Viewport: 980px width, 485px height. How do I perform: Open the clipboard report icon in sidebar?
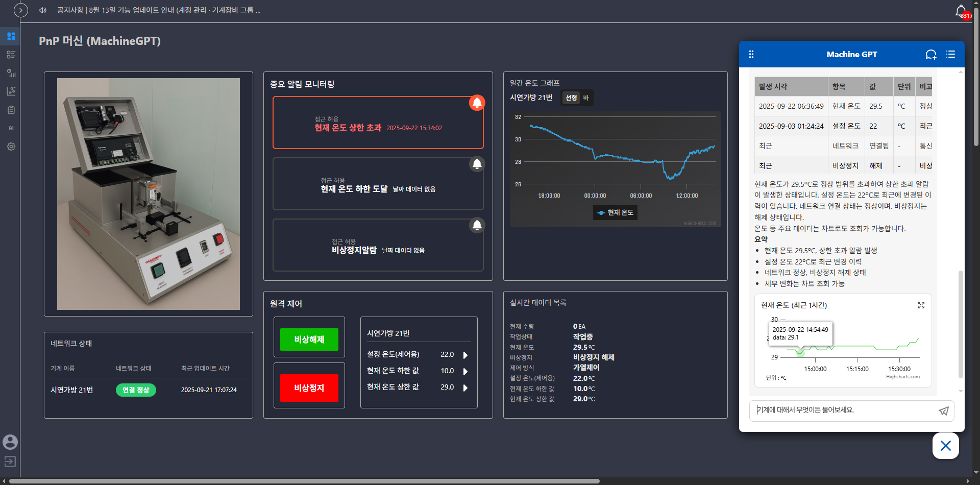tap(11, 110)
